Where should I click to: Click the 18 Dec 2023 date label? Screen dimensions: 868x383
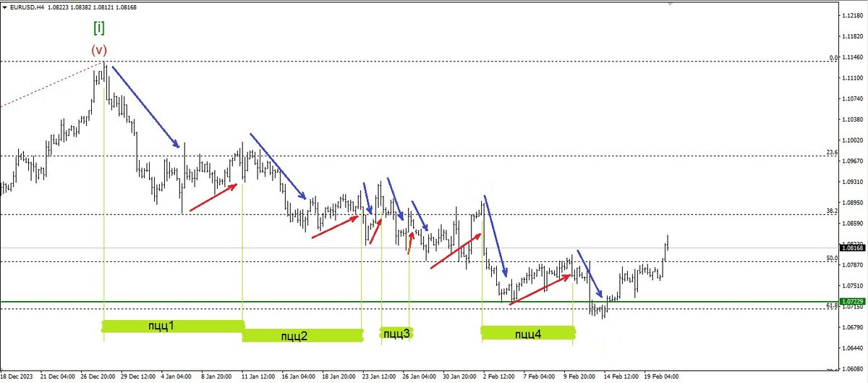(18, 376)
